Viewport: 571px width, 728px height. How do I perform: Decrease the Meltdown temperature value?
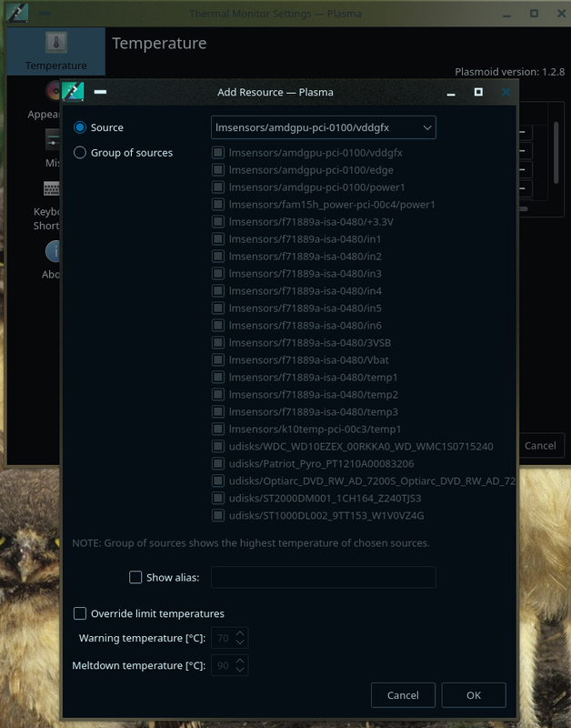pos(240,670)
